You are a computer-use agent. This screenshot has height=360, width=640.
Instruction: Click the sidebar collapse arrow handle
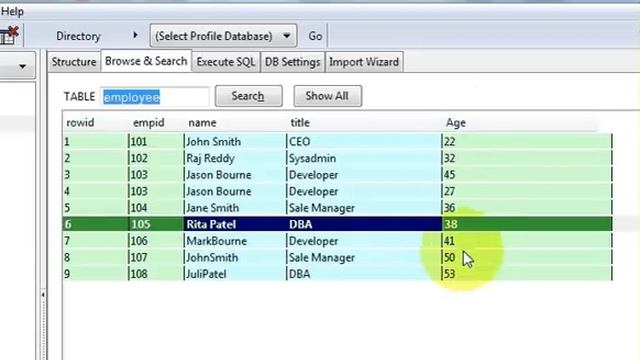43,295
